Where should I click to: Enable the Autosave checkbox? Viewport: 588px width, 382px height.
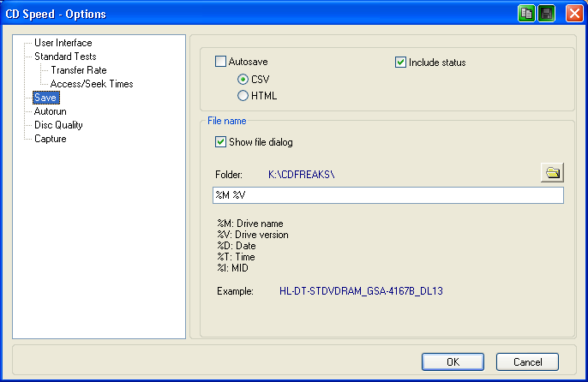point(220,63)
